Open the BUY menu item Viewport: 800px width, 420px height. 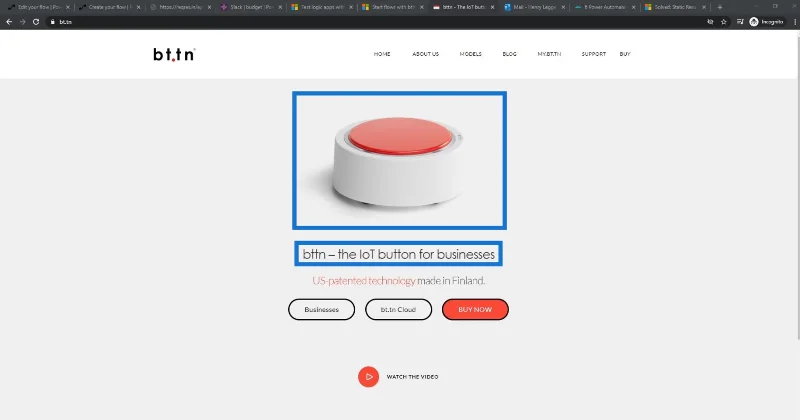[625, 54]
